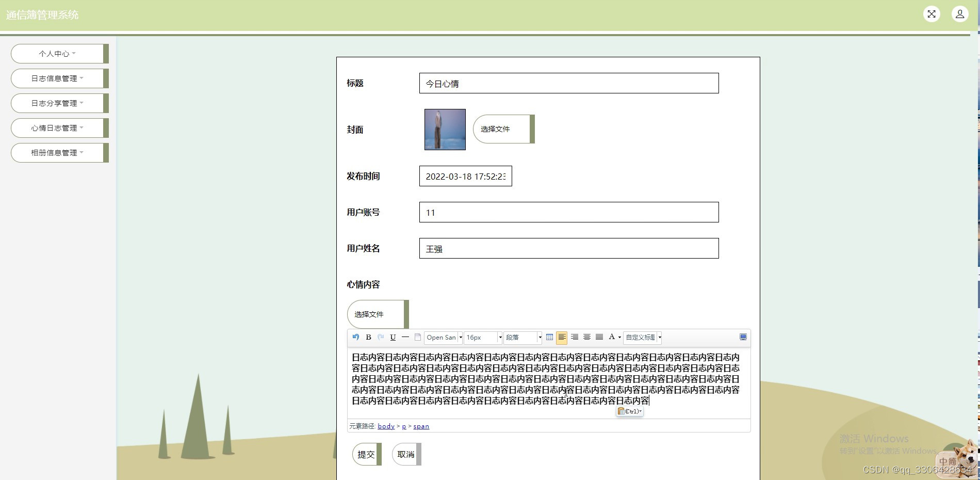Click the body link in element path

click(386, 426)
